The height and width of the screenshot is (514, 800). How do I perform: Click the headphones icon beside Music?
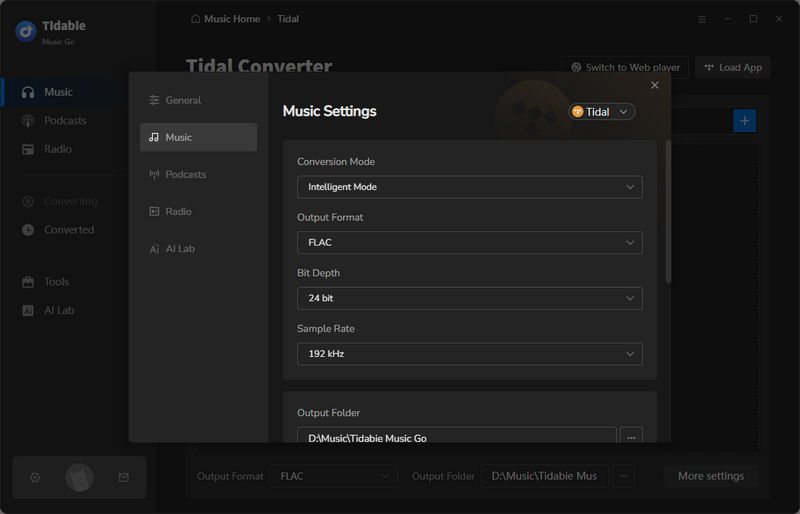click(x=28, y=92)
